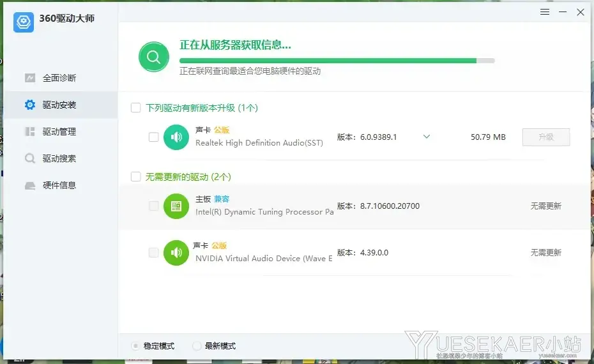This screenshot has height=364, width=594.
Task: Select the 稳定模式 radio button
Action: [135, 346]
